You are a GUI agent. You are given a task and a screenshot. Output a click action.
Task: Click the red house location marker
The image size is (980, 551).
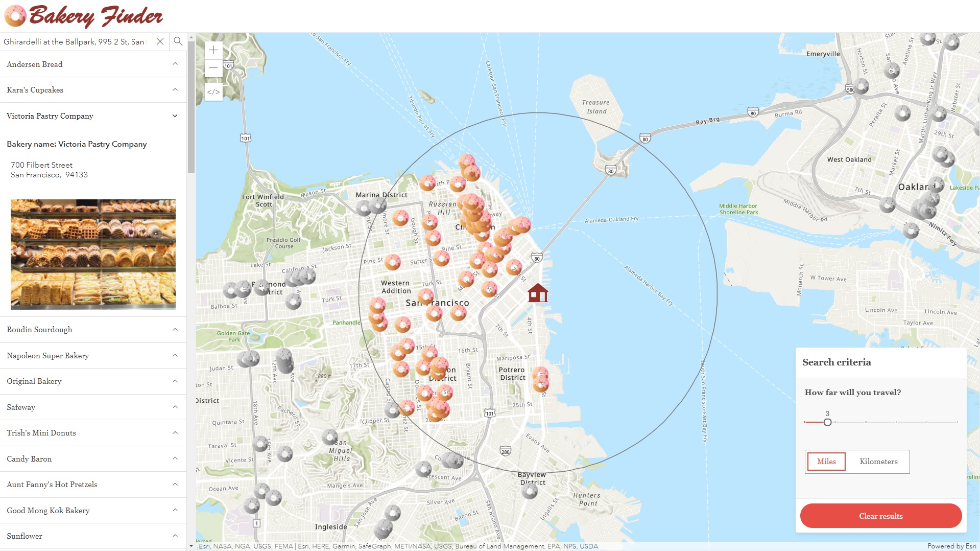(538, 293)
